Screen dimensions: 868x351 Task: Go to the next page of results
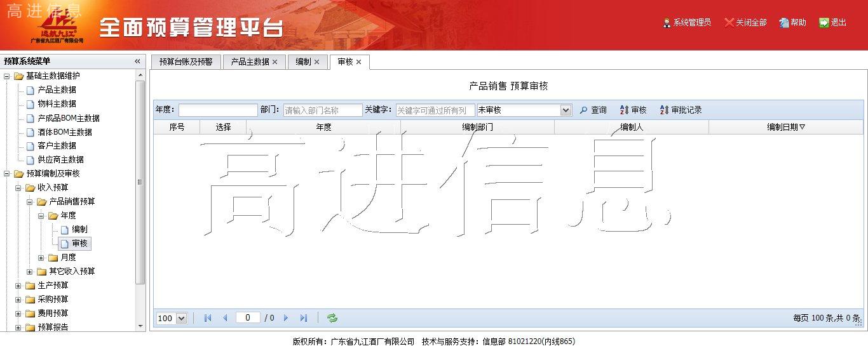[286, 318]
